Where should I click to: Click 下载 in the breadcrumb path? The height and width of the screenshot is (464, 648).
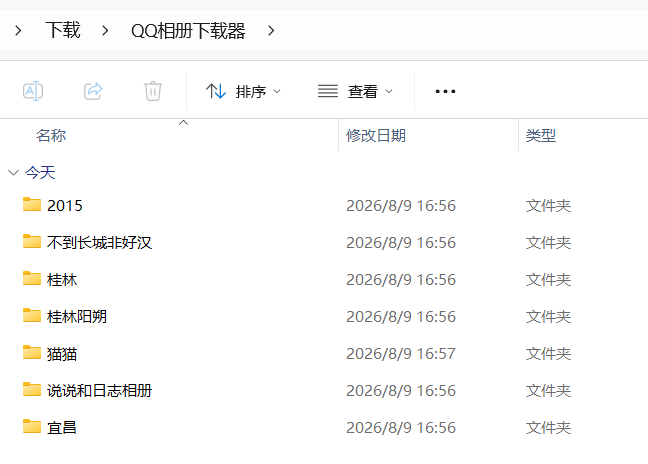point(63,30)
